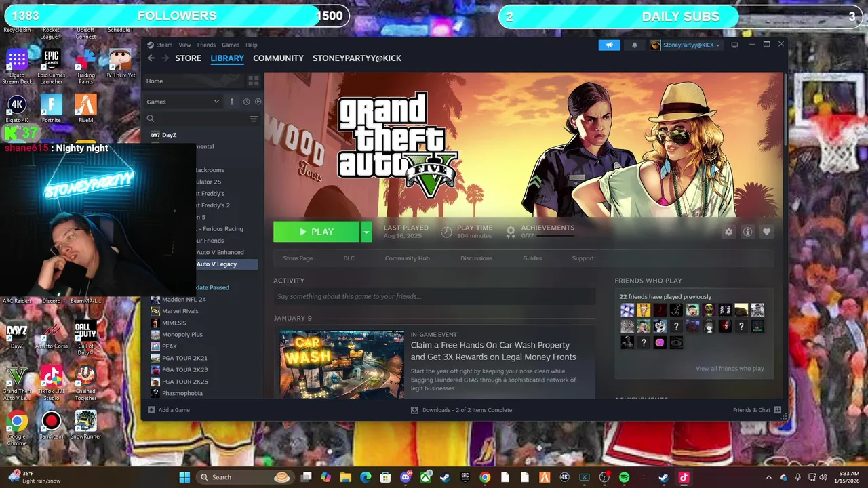Viewport: 868px width, 488px height.
Task: Open the Play button dropdown arrow
Action: pyautogui.click(x=366, y=232)
